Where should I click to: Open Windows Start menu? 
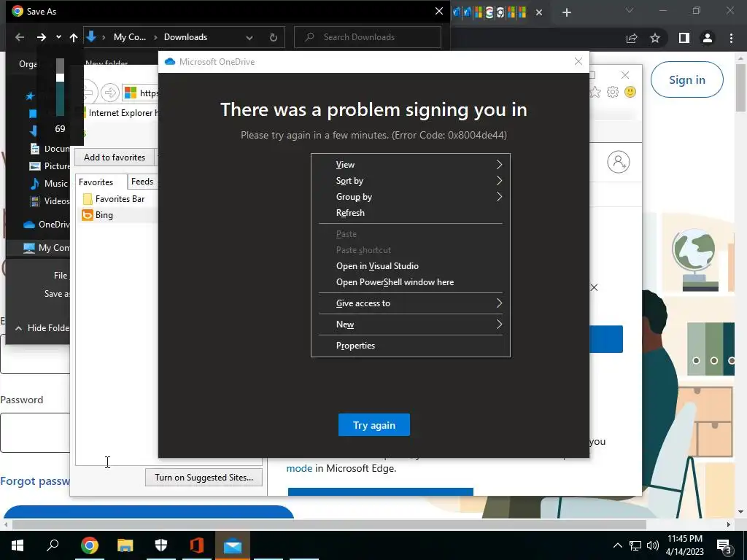pos(18,545)
